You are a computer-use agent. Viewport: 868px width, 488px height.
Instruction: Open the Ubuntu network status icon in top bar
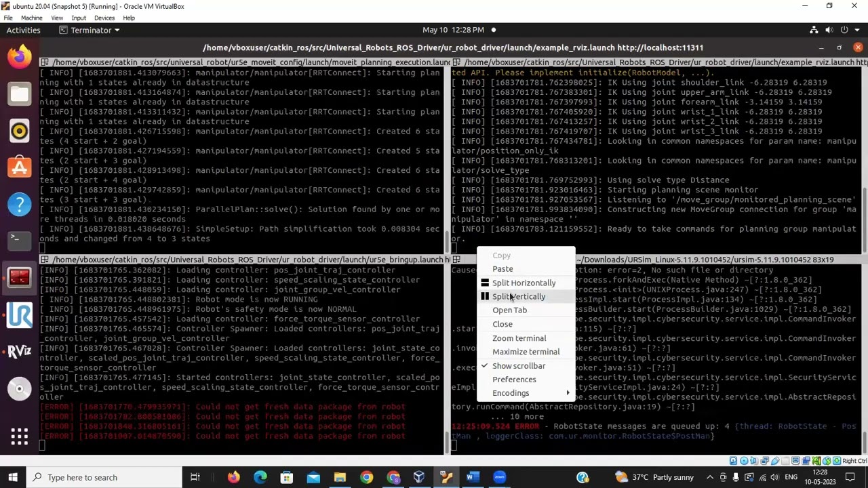coord(814,30)
